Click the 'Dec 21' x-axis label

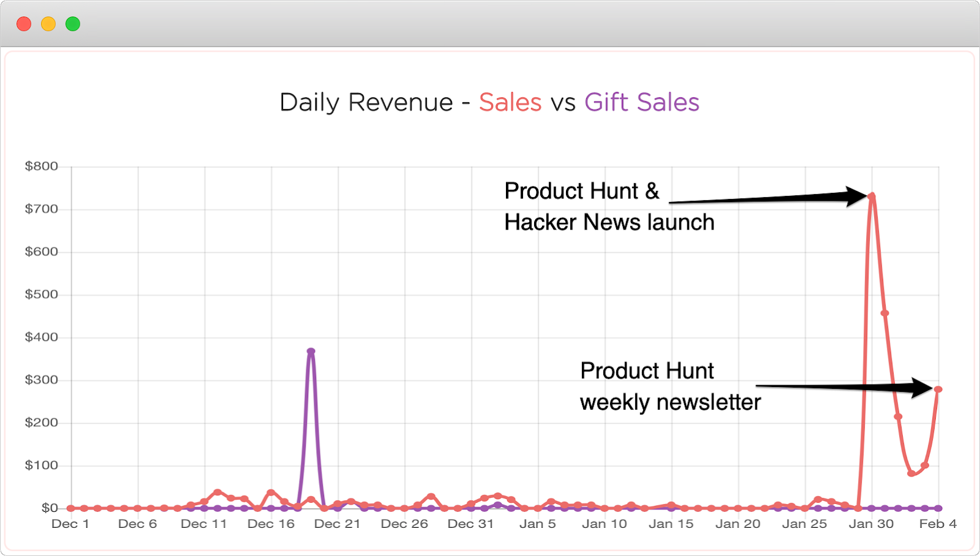[x=337, y=524]
